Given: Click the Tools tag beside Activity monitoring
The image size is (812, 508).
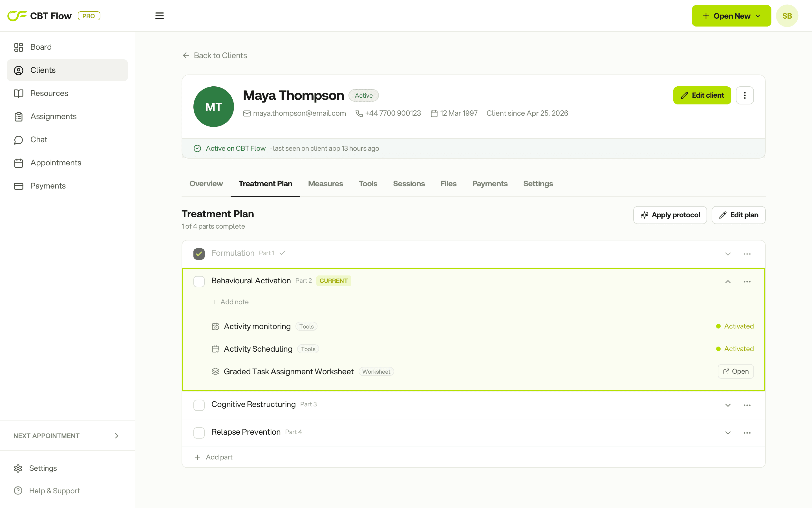Looking at the screenshot, I should [306, 326].
